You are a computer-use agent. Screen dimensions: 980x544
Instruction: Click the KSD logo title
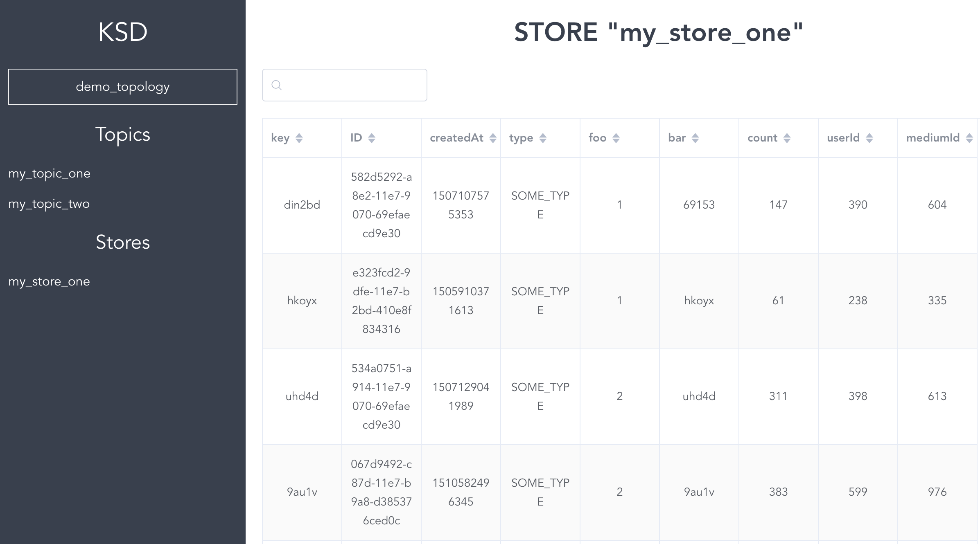click(123, 32)
